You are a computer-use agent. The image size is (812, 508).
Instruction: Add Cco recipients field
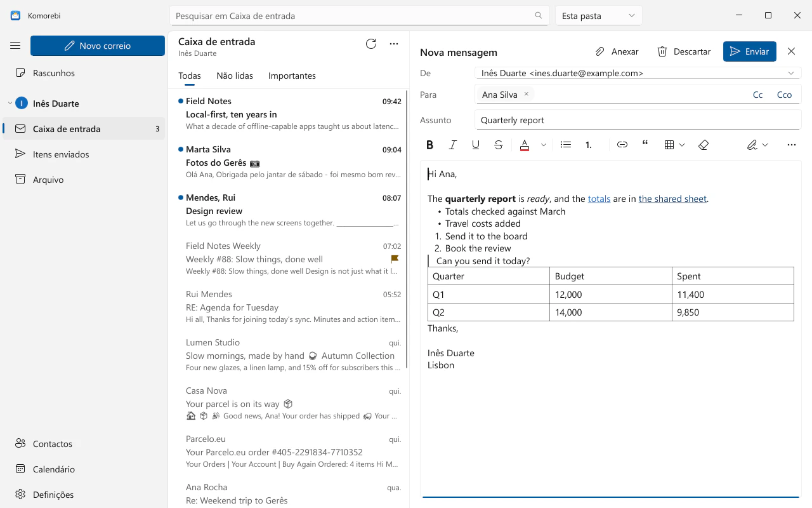(x=784, y=95)
